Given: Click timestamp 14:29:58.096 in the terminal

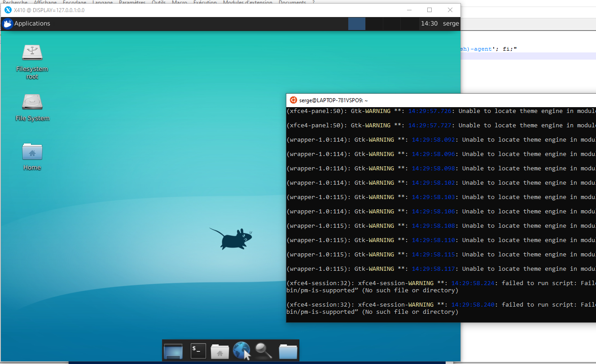Looking at the screenshot, I should tap(434, 154).
